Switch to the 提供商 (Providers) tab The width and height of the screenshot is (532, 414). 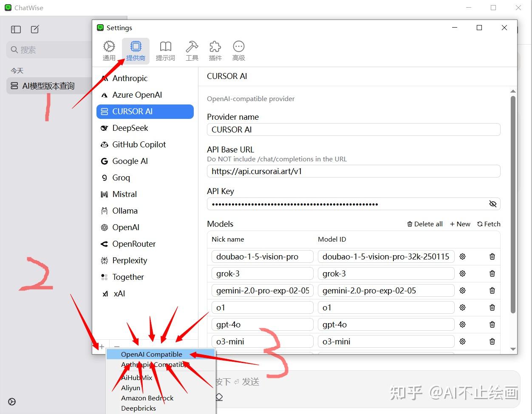point(136,50)
